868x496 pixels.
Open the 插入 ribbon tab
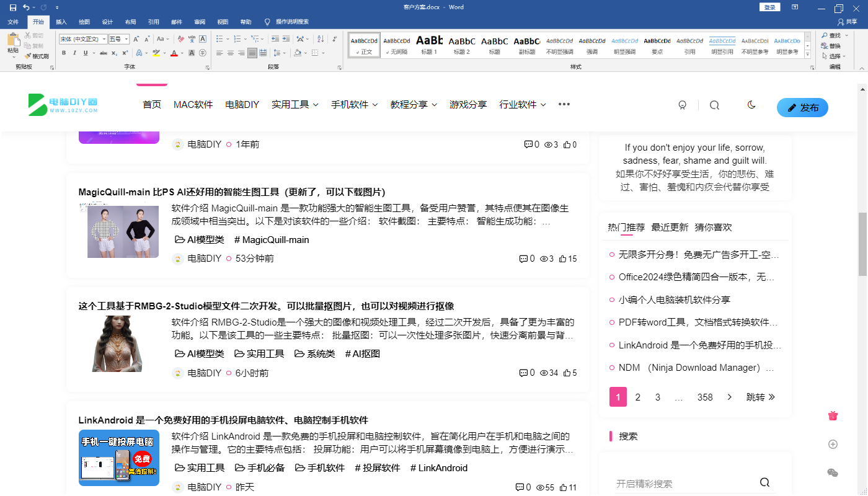[x=61, y=22]
